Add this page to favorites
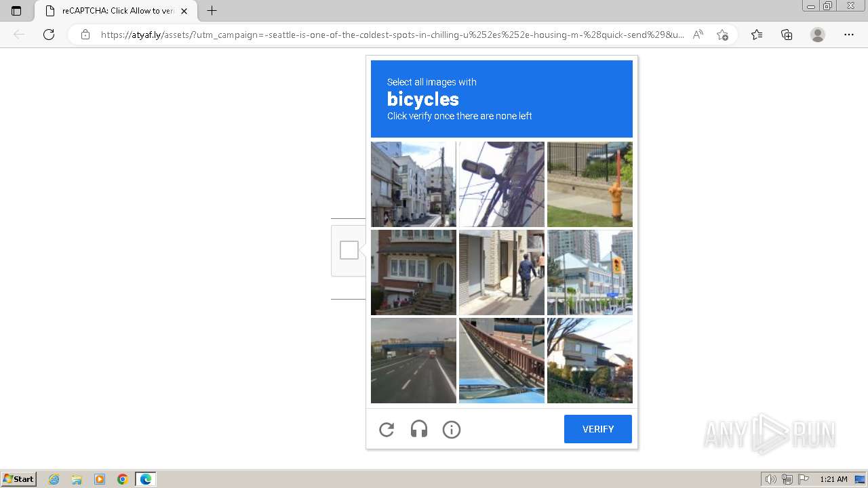868x488 pixels. tap(722, 35)
